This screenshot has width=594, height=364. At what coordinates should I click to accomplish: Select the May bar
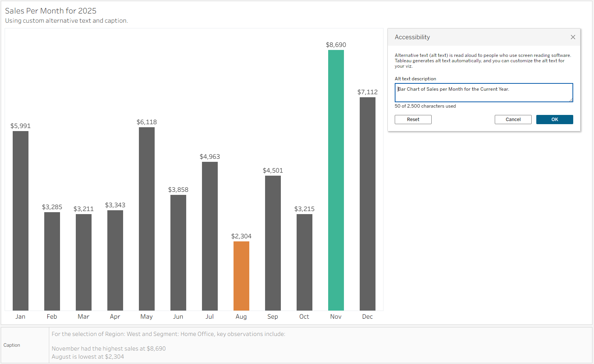147,219
